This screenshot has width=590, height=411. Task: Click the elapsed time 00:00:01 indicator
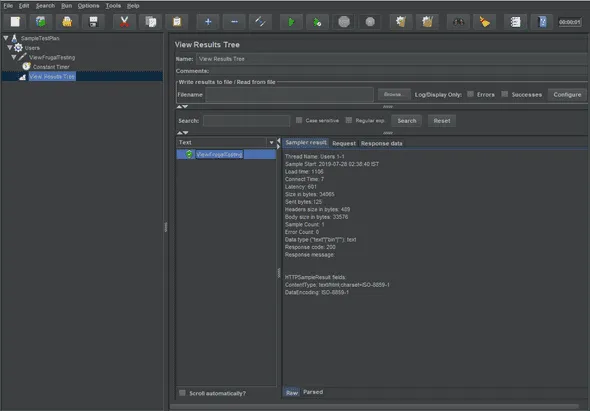[569, 22]
